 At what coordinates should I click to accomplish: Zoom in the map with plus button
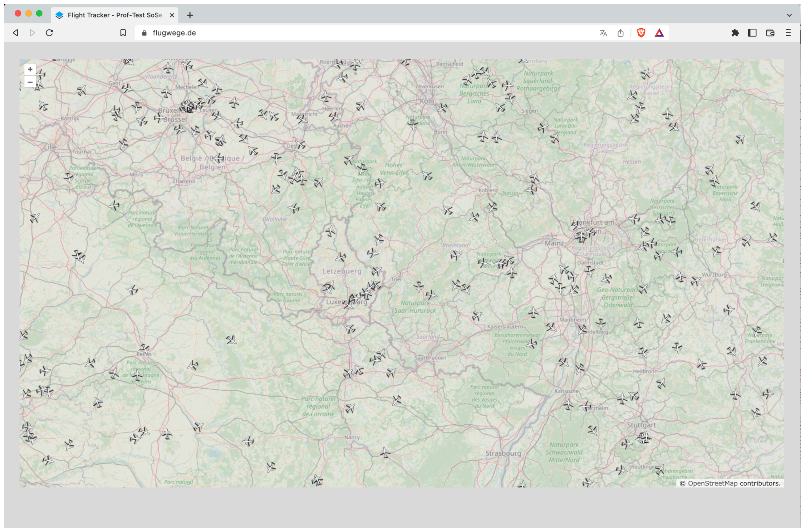coord(30,70)
